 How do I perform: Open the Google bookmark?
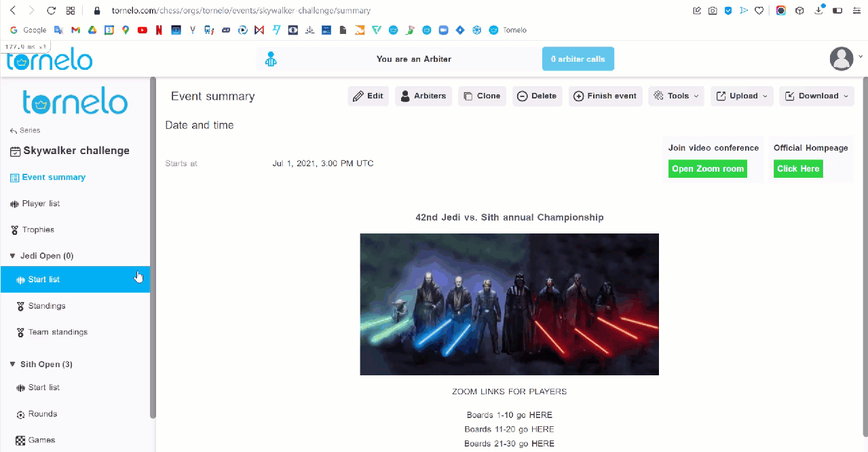[29, 30]
